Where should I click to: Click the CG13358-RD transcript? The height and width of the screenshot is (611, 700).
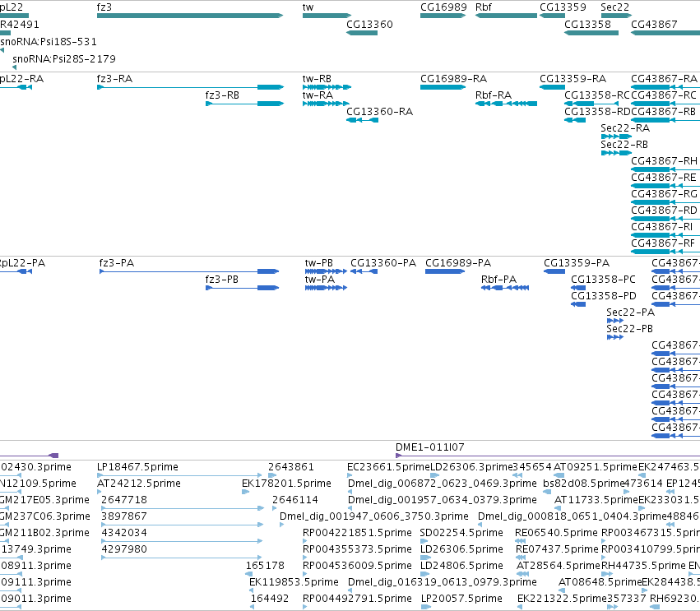pyautogui.click(x=575, y=120)
